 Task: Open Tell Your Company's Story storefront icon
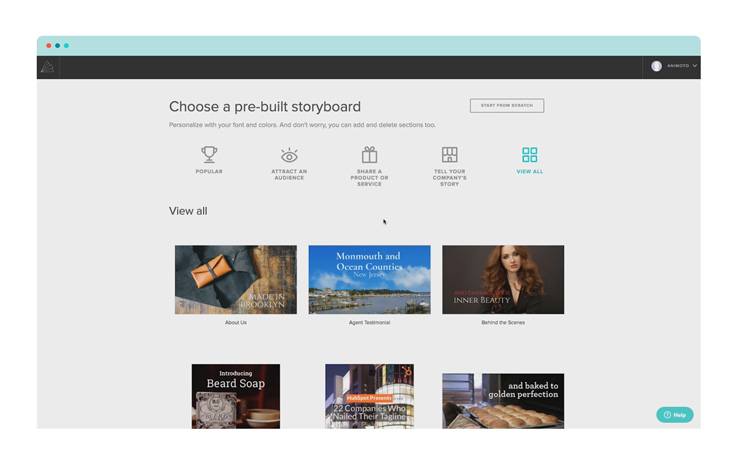click(450, 155)
